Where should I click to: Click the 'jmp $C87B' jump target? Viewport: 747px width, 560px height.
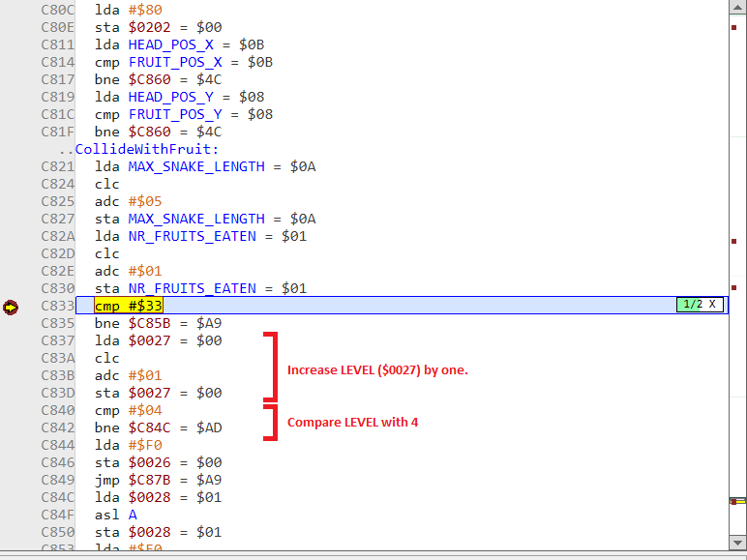pos(149,480)
